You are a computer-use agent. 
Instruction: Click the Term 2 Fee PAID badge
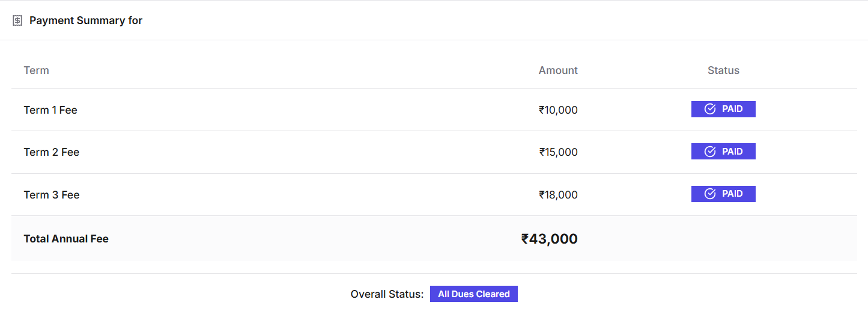click(723, 152)
